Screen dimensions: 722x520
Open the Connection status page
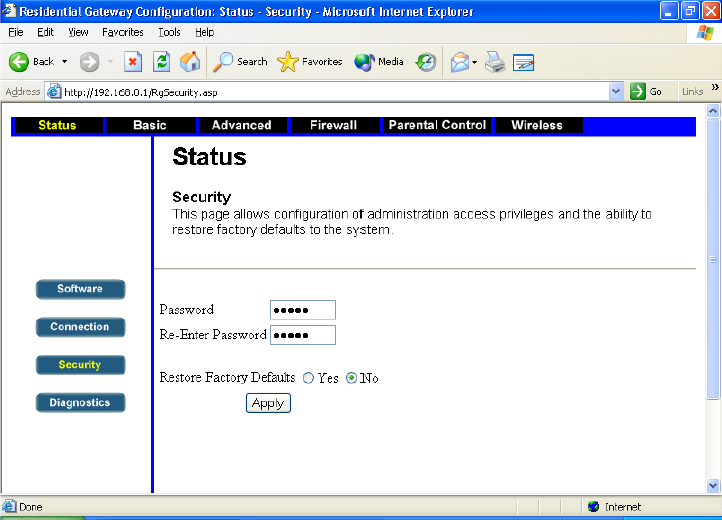(80, 327)
